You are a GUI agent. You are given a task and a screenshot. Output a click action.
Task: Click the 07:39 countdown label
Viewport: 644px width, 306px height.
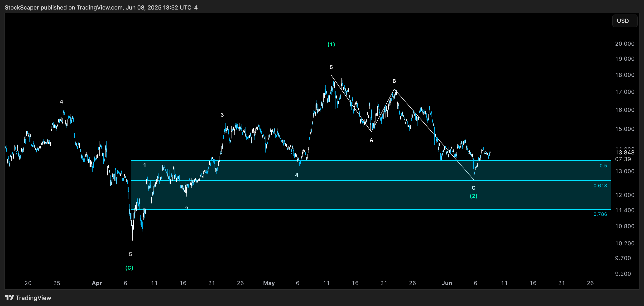(x=623, y=159)
